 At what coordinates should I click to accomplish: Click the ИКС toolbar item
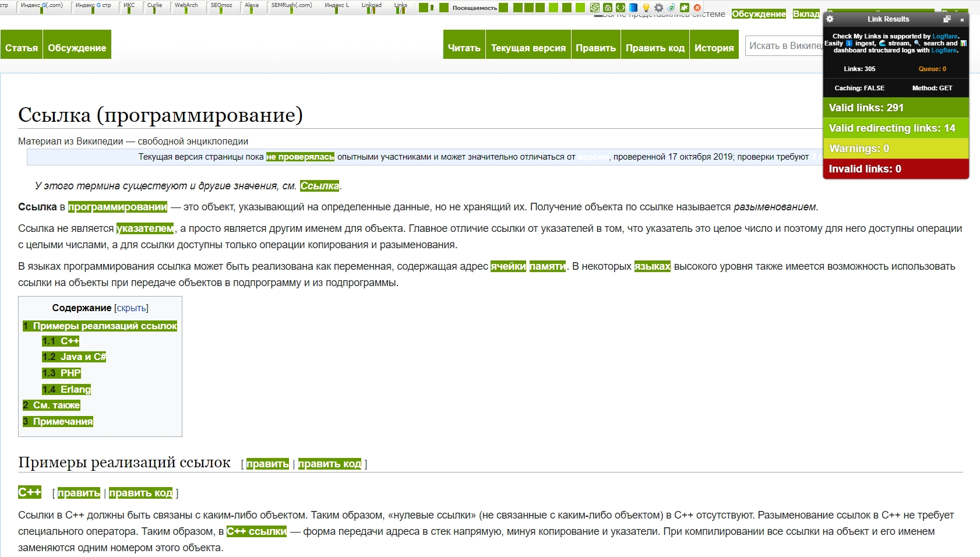(x=129, y=6)
